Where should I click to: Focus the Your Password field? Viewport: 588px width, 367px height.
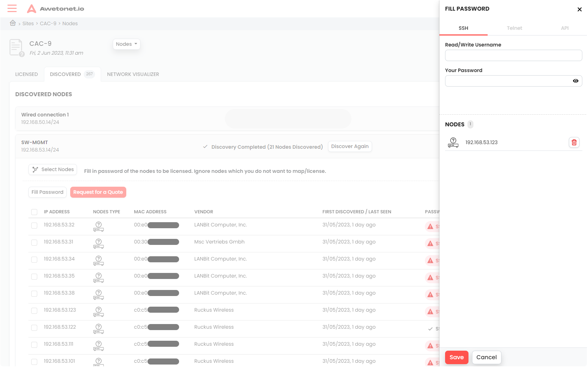click(x=513, y=81)
